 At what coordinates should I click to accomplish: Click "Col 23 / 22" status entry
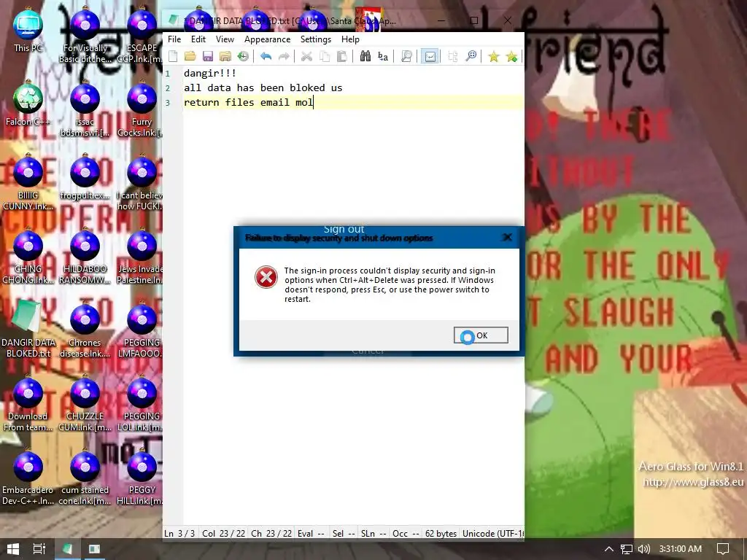pyautogui.click(x=223, y=533)
